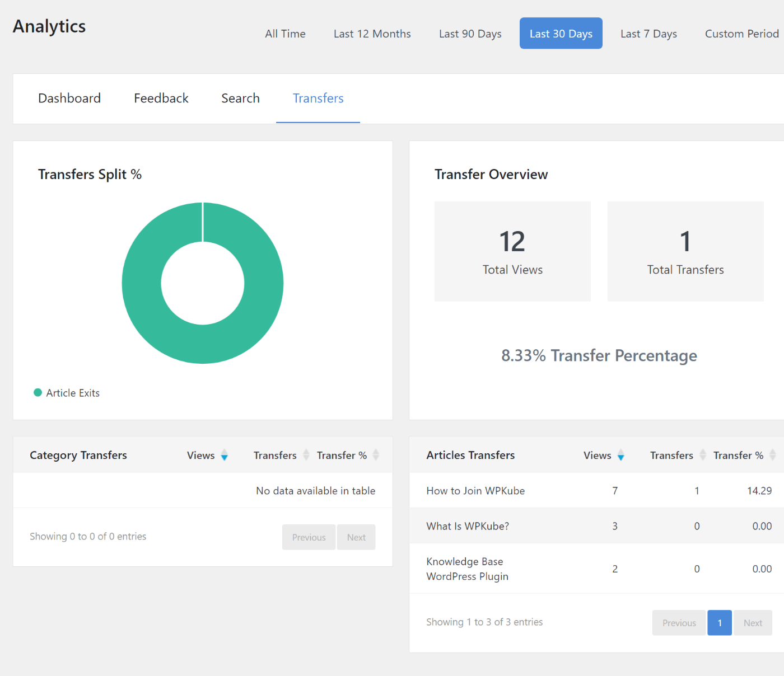784x676 pixels.
Task: Click sort icon beside Articles Transfers column
Action: click(x=702, y=456)
